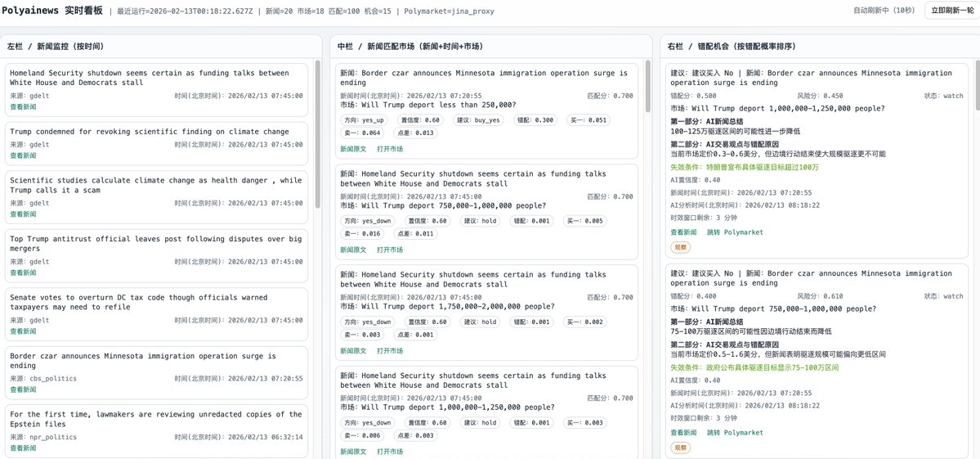Image resolution: width=980 pixels, height=459 pixels.
Task: Click the Polymarket=jina_proxy header text
Action: click(x=450, y=11)
